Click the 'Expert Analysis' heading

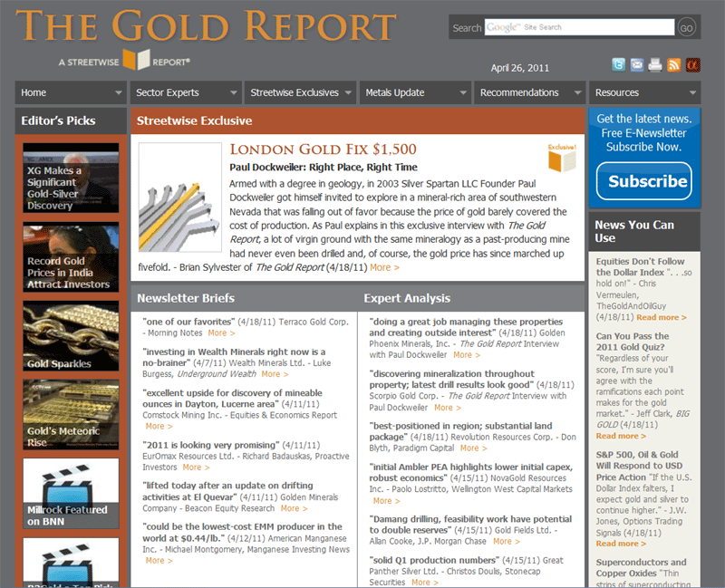tap(407, 298)
